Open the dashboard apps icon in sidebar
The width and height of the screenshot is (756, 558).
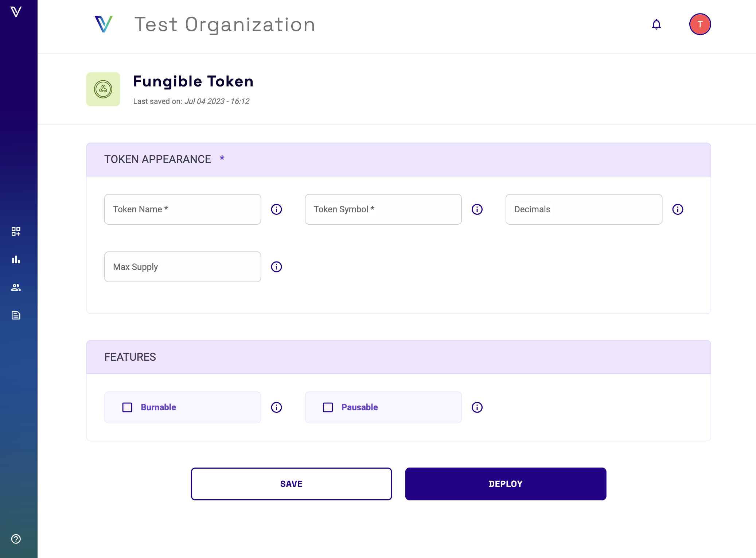click(x=16, y=231)
